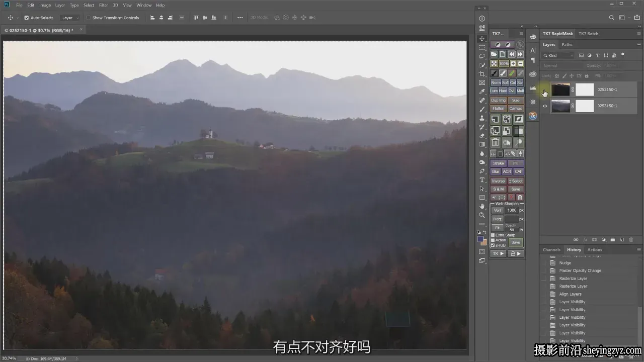The height and width of the screenshot is (362, 644).
Task: Click the Inverse button in TK7 panel
Action: click(498, 181)
